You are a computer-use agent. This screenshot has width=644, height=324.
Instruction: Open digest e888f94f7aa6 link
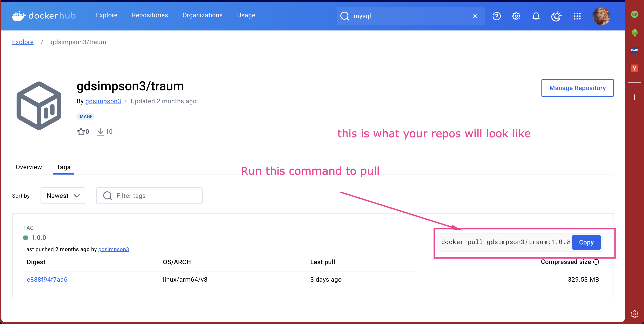coord(47,279)
